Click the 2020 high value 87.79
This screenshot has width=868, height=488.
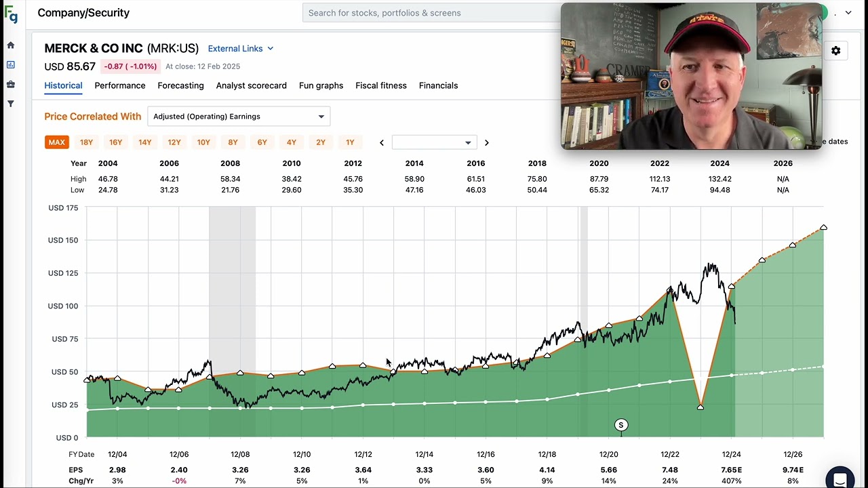(599, 179)
